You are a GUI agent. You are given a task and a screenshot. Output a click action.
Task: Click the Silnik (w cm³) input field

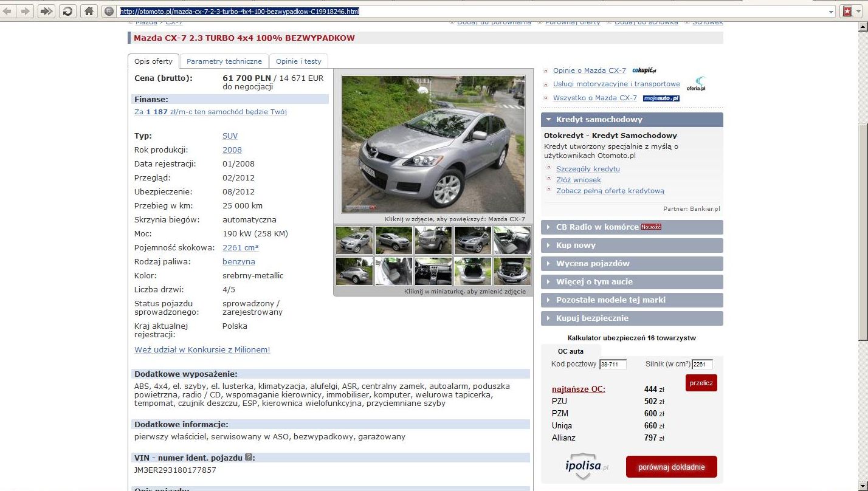(x=702, y=365)
